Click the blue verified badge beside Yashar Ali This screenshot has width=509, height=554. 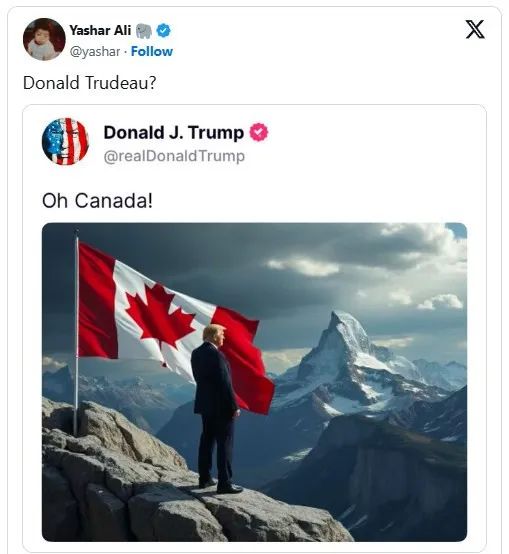point(163,31)
